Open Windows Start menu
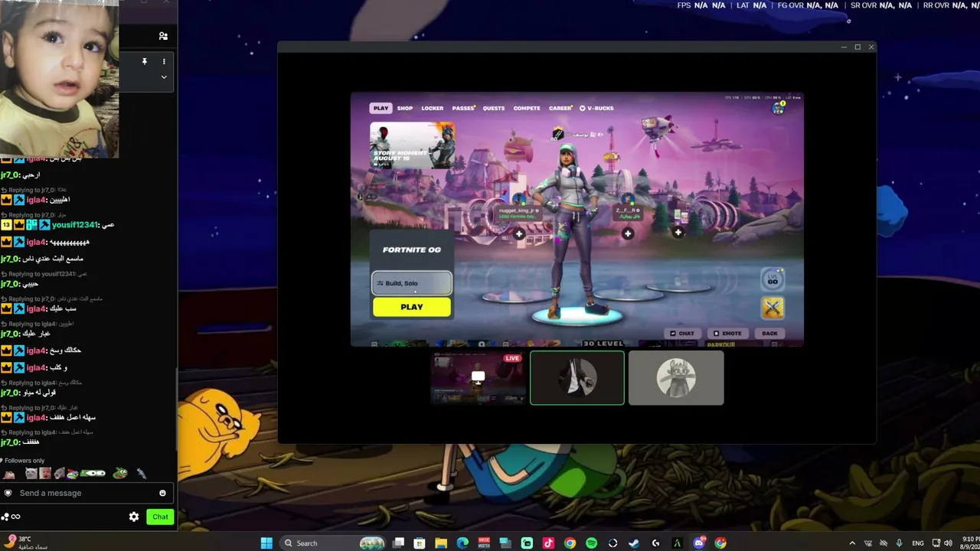Viewport: 980px width, 551px height. point(266,543)
